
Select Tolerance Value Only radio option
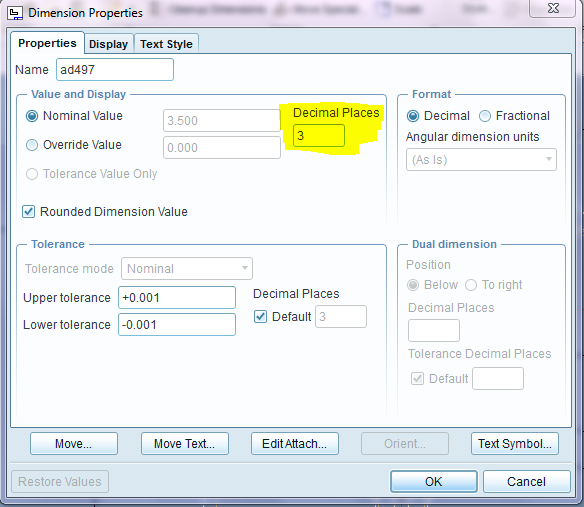(x=32, y=174)
